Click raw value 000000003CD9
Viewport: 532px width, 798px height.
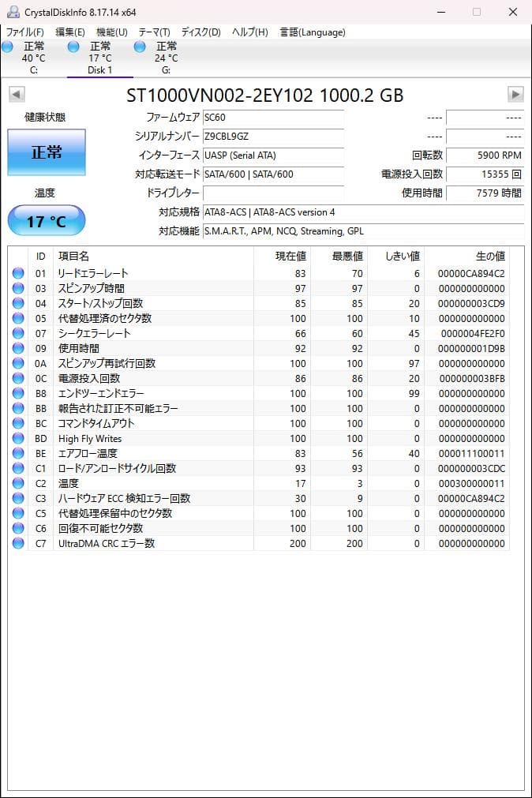pos(471,304)
